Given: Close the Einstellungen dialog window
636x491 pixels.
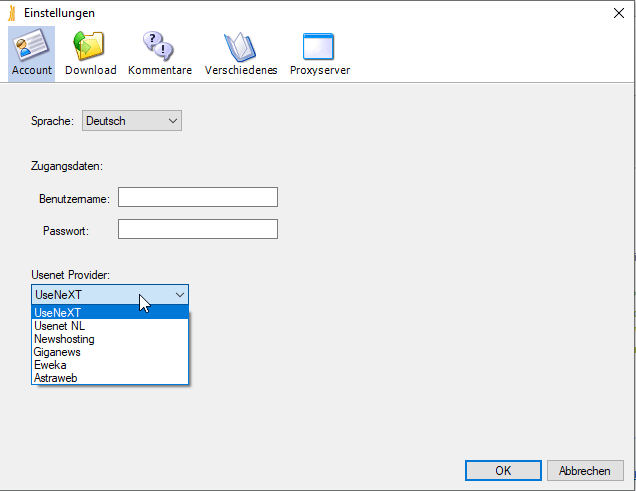Looking at the screenshot, I should coord(619,13).
